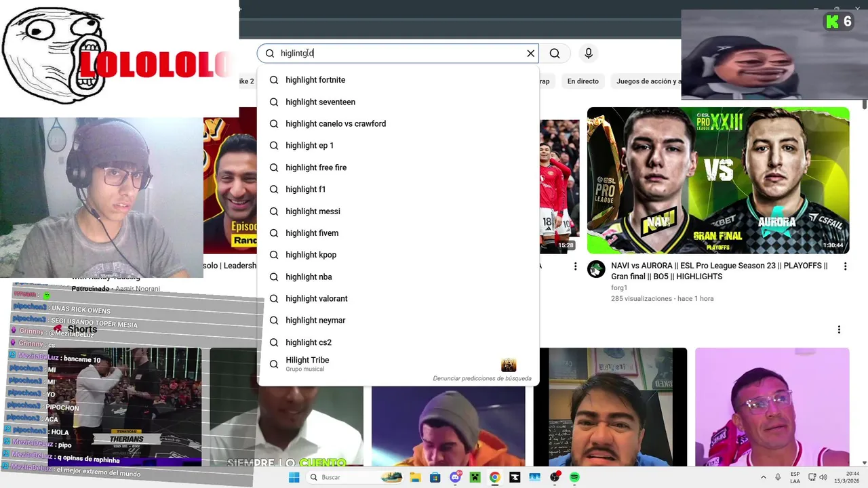
Task: Open NAVI vs AURORA video thumbnail
Action: (718, 180)
